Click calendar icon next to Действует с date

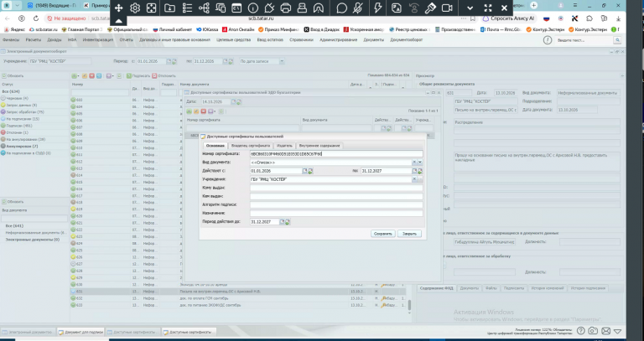click(304, 171)
